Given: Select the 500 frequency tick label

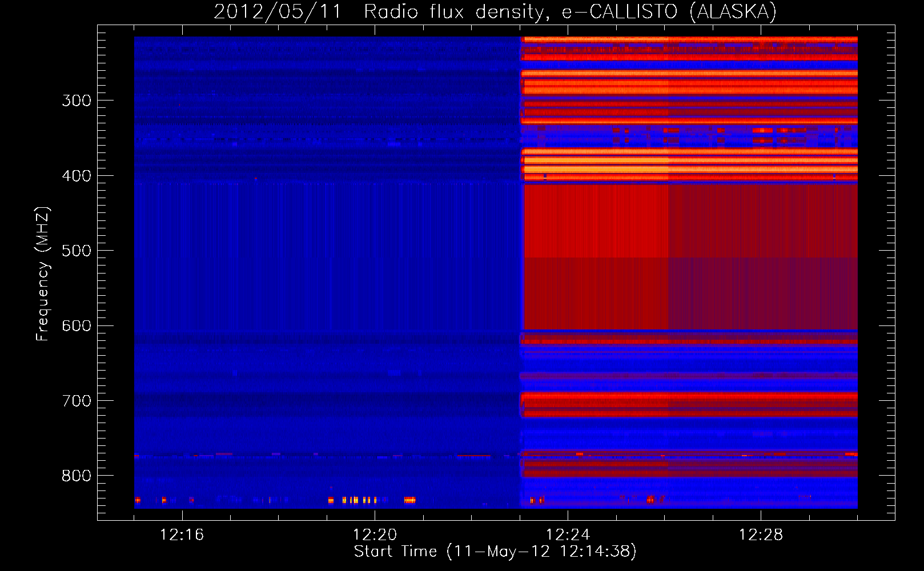Looking at the screenshot, I should [x=77, y=251].
